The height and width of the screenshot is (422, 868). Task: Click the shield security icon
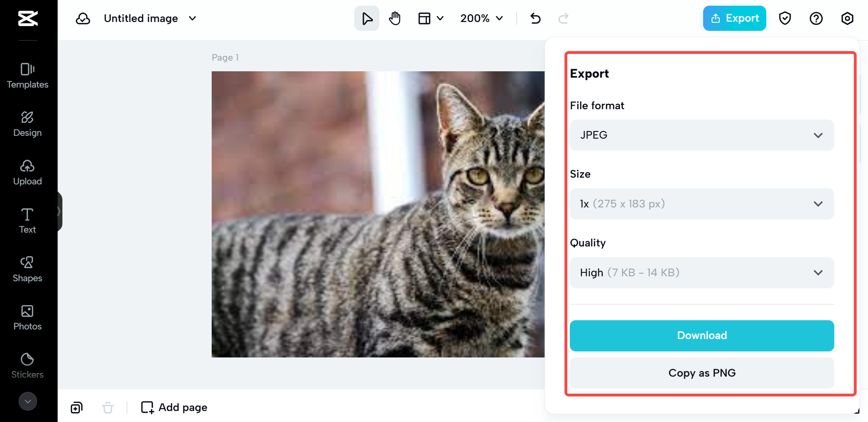(x=785, y=18)
